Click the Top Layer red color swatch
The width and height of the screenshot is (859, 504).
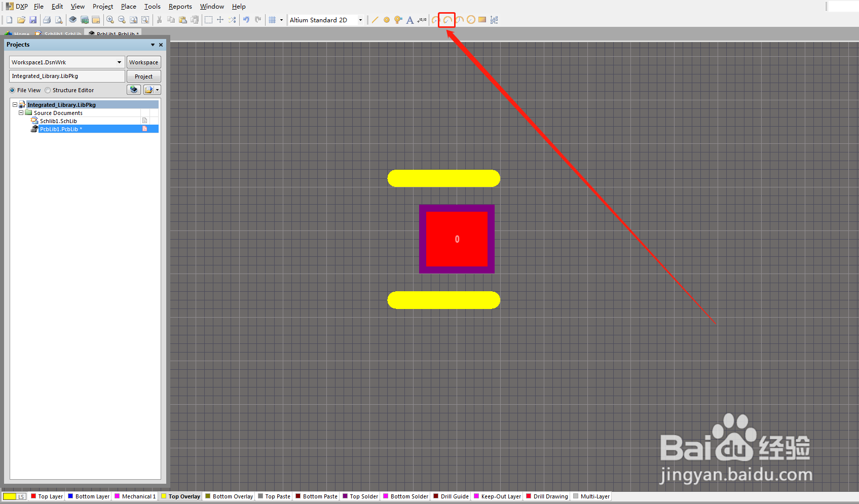[x=33, y=496]
